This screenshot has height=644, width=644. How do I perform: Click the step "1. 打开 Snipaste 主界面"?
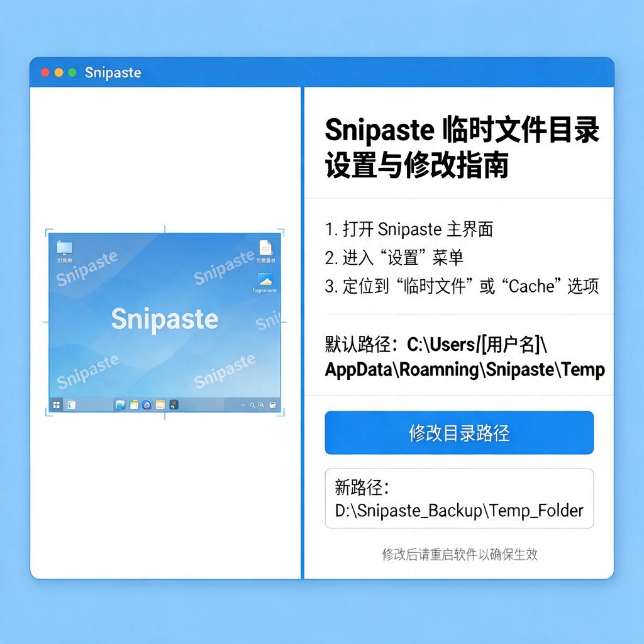tap(409, 229)
